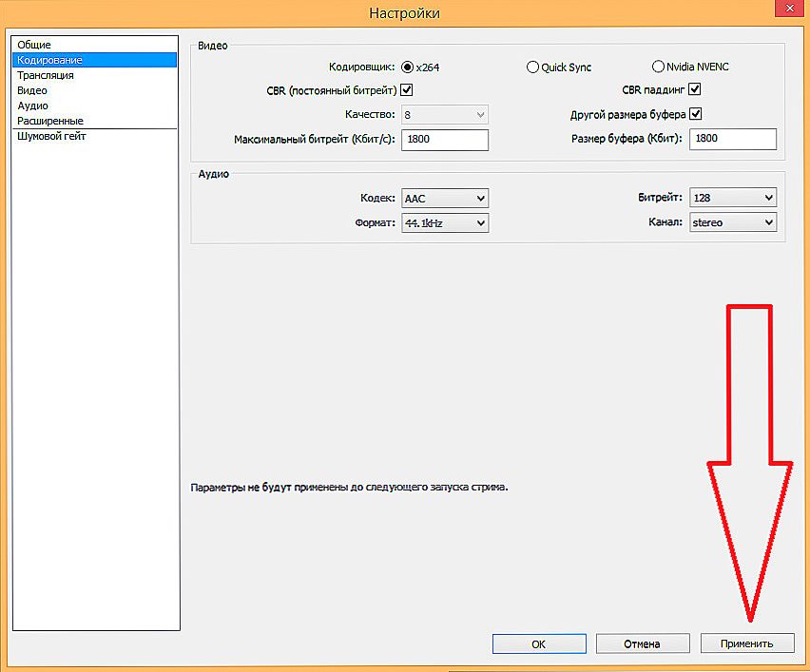
Task: Choose Nvidia NVENC as the encoder
Action: [658, 67]
